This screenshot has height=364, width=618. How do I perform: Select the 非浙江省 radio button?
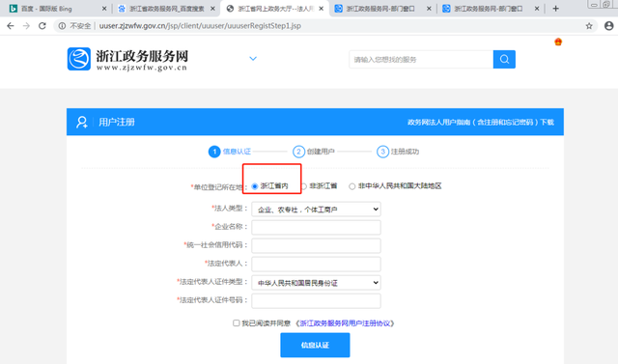tap(304, 186)
